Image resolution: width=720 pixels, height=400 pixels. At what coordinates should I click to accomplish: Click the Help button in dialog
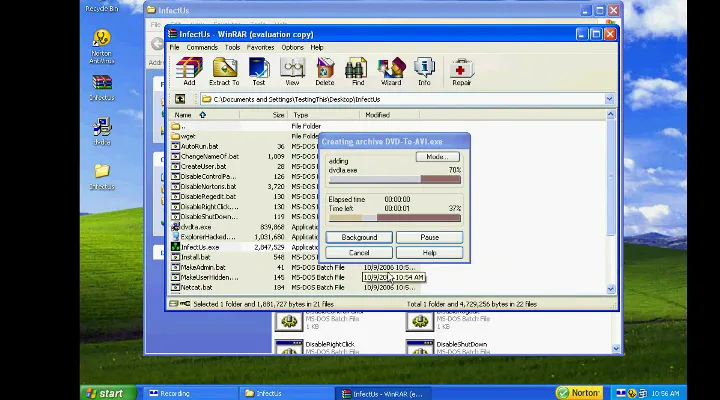pos(429,253)
